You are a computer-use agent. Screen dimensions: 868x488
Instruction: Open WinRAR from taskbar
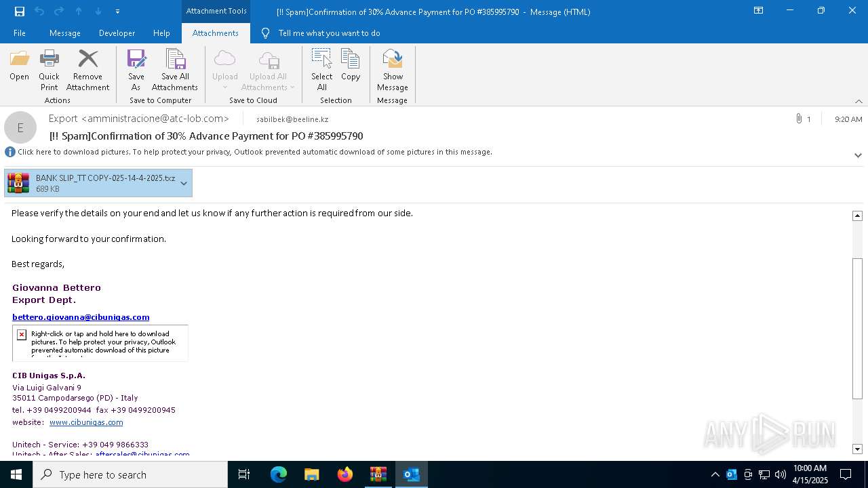378,474
